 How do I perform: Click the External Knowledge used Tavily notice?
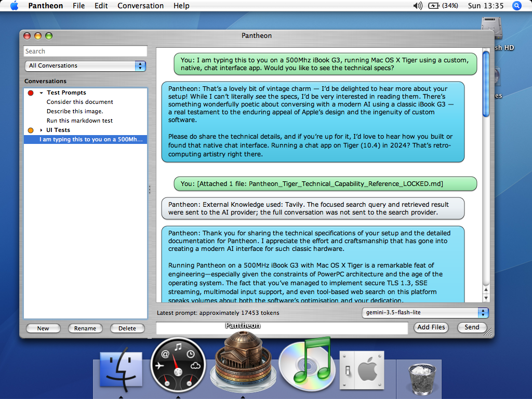coord(313,208)
